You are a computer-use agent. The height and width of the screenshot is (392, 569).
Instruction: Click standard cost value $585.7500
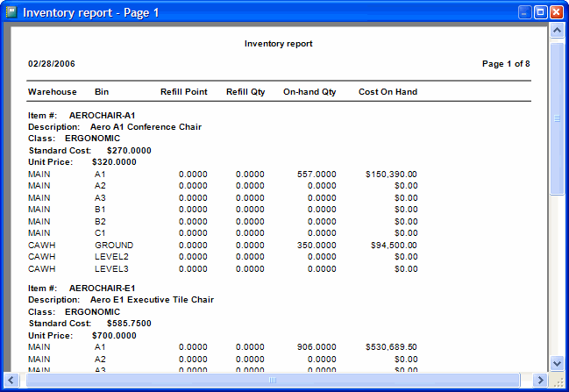pos(129,324)
